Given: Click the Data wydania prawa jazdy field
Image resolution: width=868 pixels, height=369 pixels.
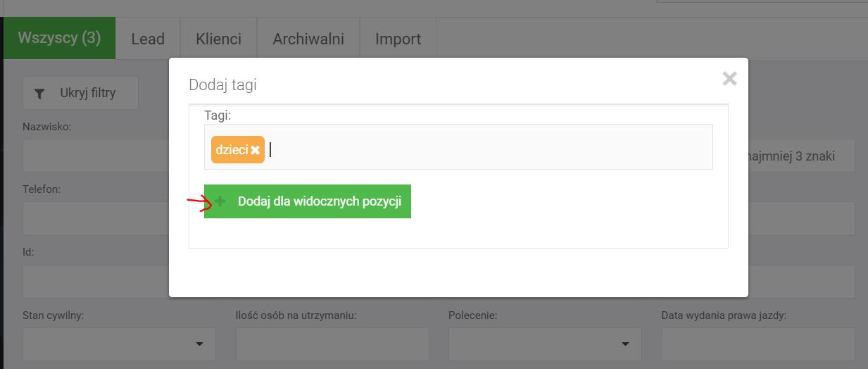Looking at the screenshot, I should (x=757, y=344).
